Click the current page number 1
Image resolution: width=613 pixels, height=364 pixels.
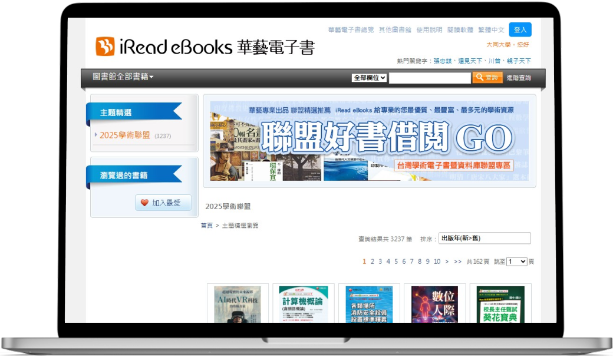pos(364,262)
